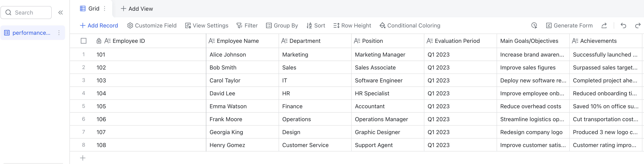Select the Customer Service department cell
This screenshot has width=644, height=164.
coord(315,145)
